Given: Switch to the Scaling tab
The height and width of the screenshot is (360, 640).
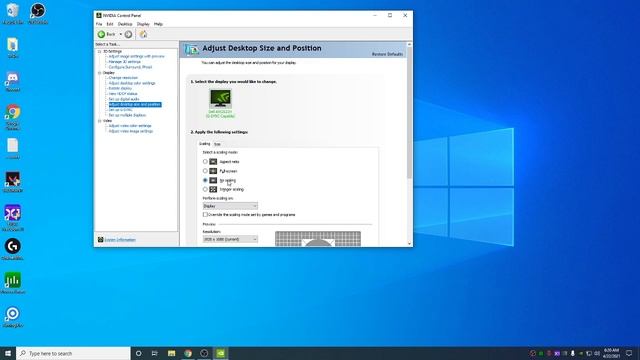Looking at the screenshot, I should tap(204, 144).
